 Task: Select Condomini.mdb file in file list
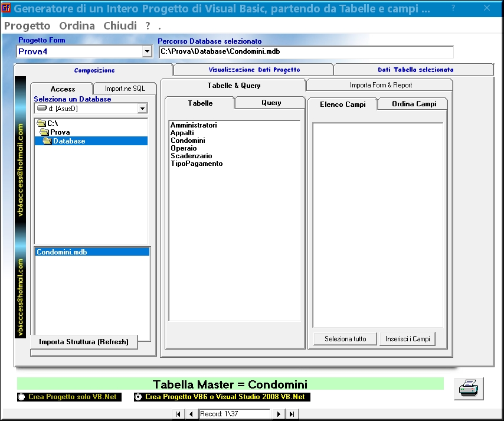point(92,252)
